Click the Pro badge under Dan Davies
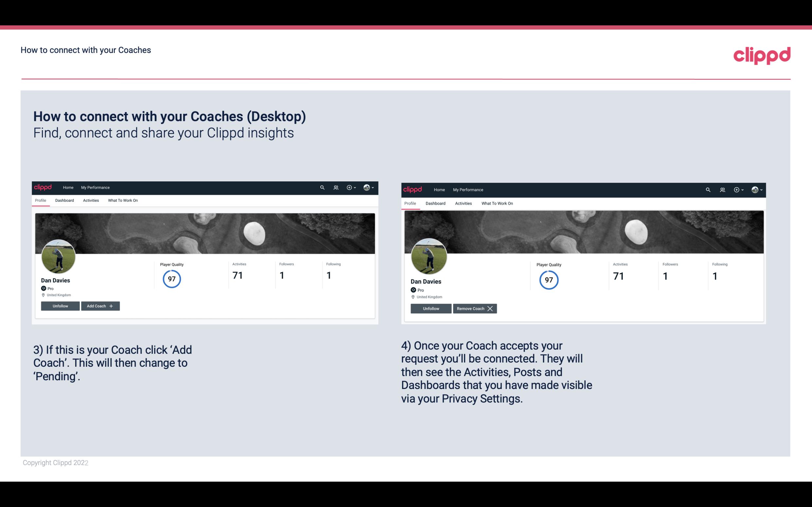Viewport: 812px width, 507px height. (x=47, y=289)
